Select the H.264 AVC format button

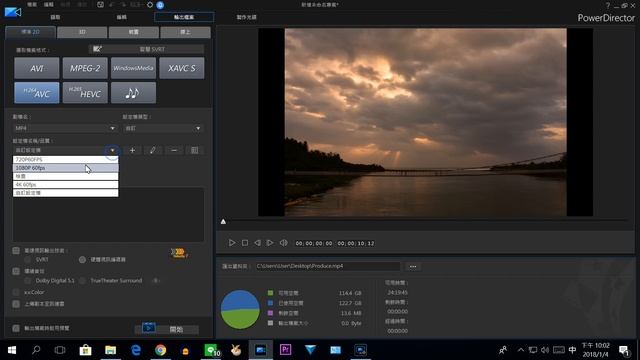click(x=37, y=93)
